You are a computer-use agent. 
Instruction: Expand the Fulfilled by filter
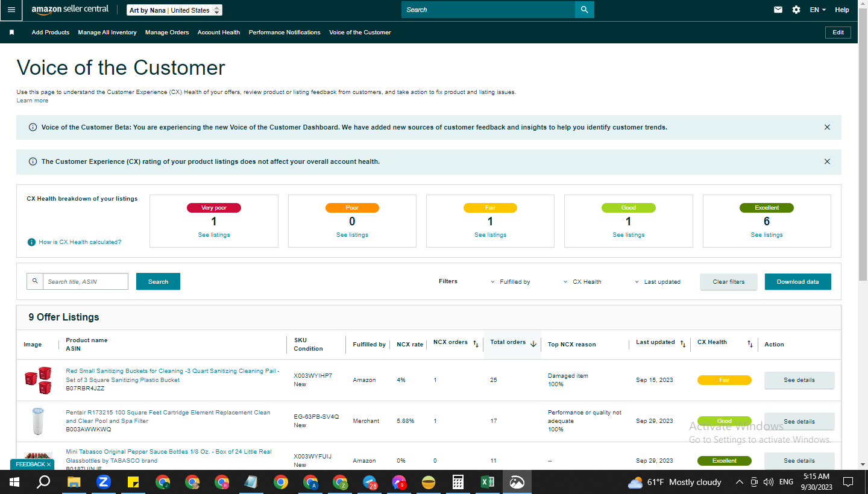[x=510, y=282]
